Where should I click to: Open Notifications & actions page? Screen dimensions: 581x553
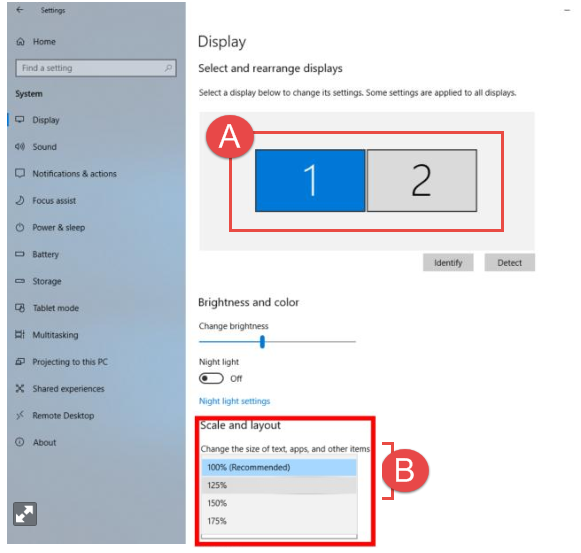coord(74,173)
